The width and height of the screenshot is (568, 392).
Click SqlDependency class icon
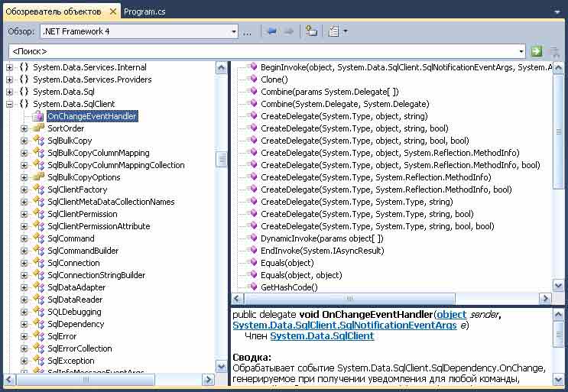38,323
